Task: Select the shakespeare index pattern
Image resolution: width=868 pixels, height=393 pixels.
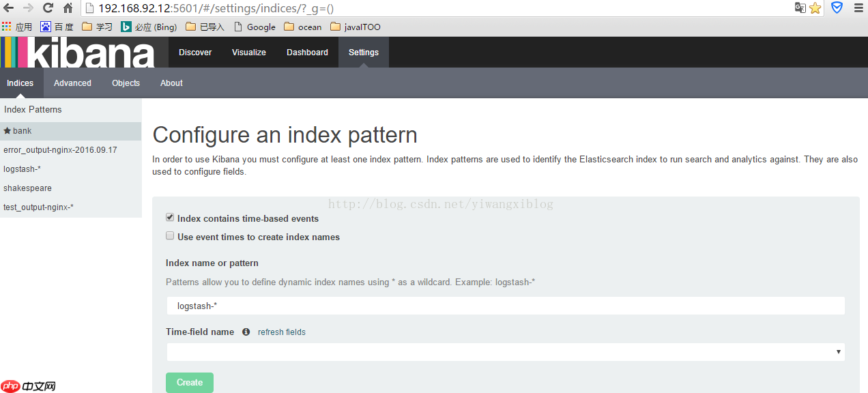Action: pos(27,188)
